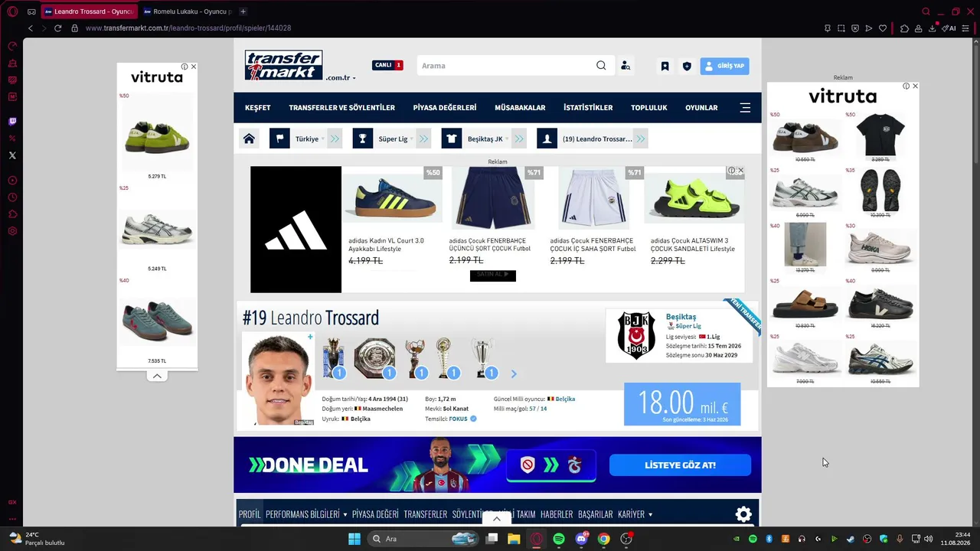Open the İstatistikler menu
Image resolution: width=980 pixels, height=551 pixels.
[x=588, y=108]
